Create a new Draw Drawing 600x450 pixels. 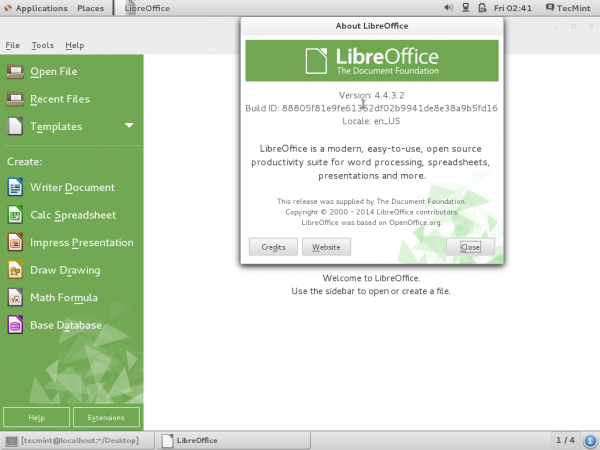click(x=65, y=270)
